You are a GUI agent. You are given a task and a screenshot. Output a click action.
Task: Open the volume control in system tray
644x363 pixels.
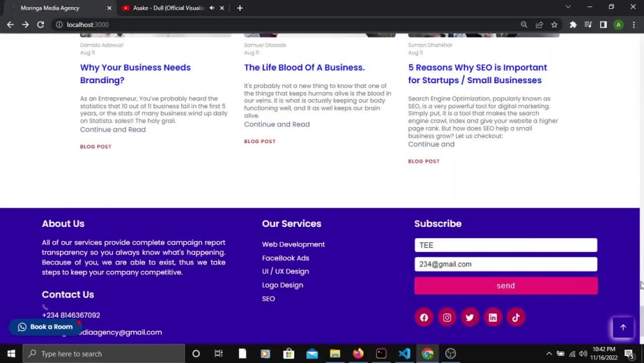(583, 353)
